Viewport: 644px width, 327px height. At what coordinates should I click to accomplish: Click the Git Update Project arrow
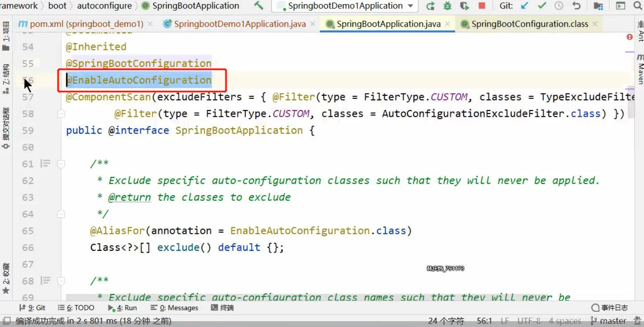coord(525,6)
